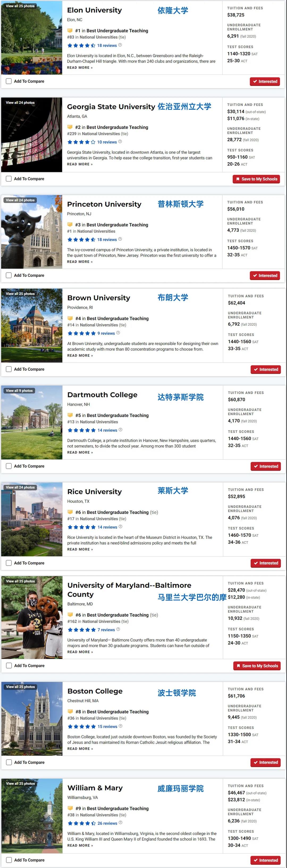
Task: Enable Add To Compare for Dartmouth College
Action: tap(9, 466)
